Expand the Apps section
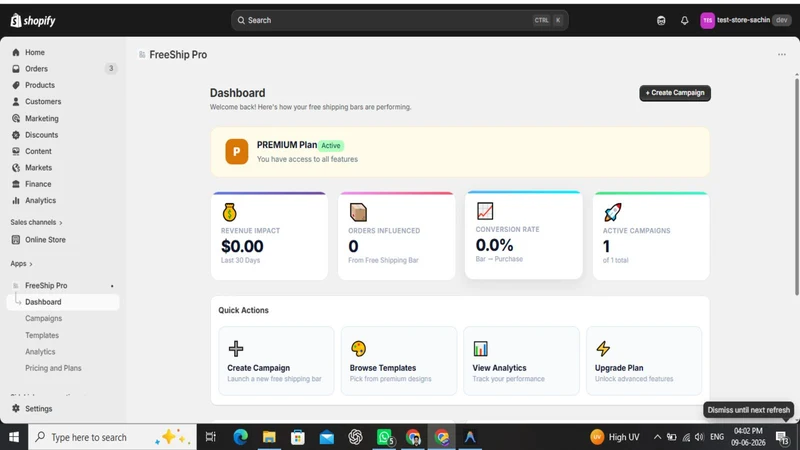This screenshot has height=450, width=800. pyautogui.click(x=21, y=263)
